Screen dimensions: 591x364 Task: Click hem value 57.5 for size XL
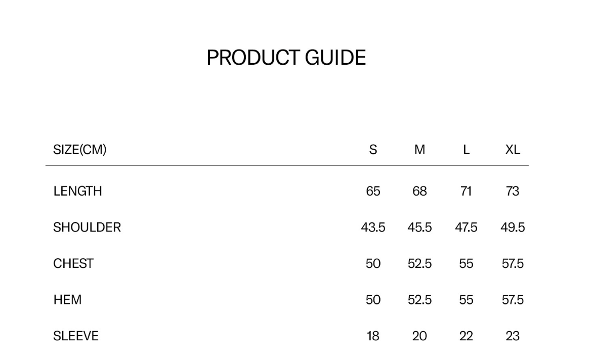click(x=513, y=300)
